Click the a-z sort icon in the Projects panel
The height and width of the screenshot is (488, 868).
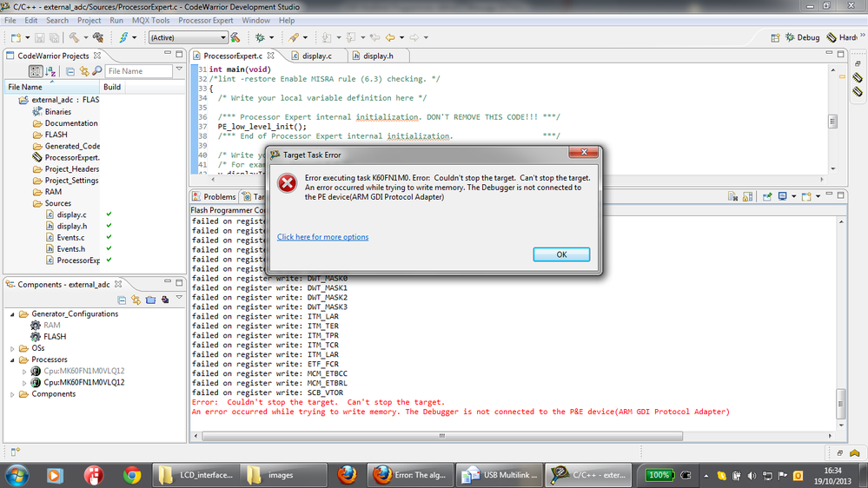coord(50,71)
